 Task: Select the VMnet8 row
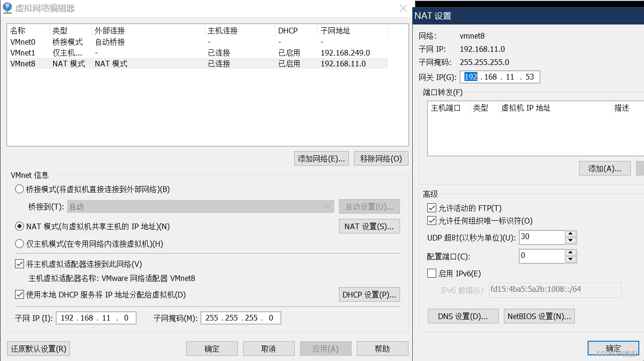click(x=198, y=64)
